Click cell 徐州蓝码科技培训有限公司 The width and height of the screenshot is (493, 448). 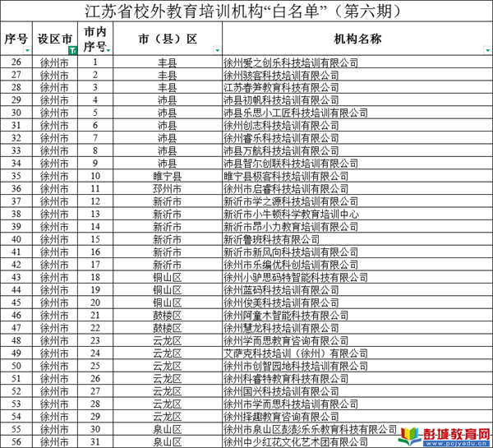pyautogui.click(x=357, y=289)
